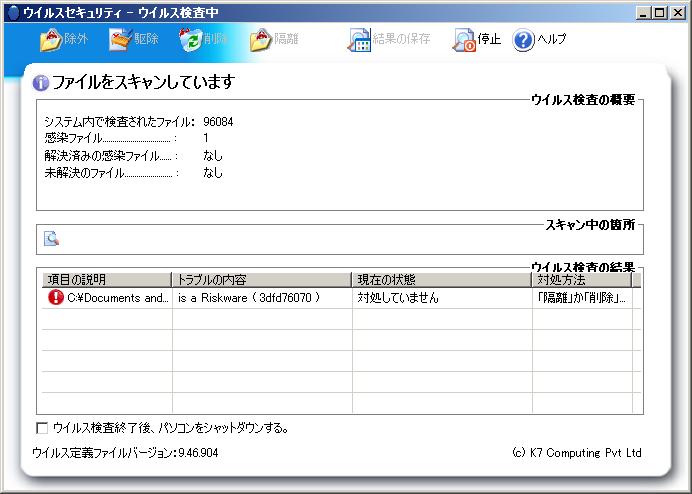This screenshot has height=494, width=692.
Task: Click the magnifier icon in スキャン中の箇所
Action: pyautogui.click(x=52, y=238)
